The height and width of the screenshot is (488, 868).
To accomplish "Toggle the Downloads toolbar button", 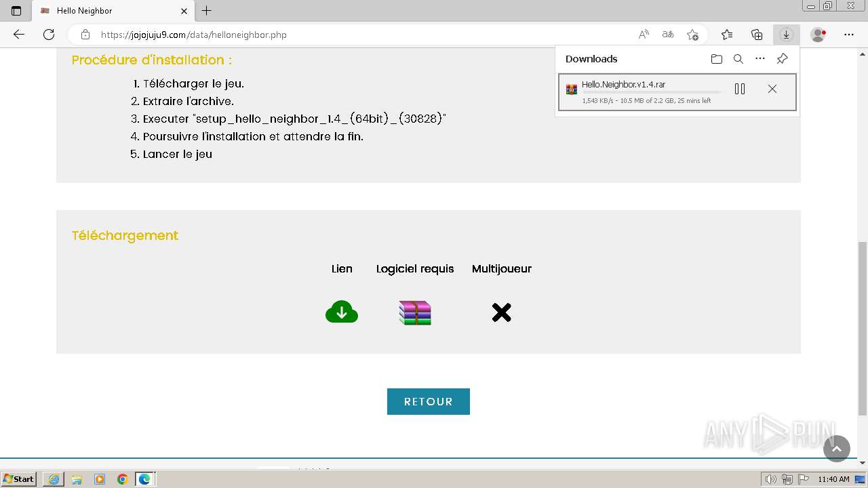I will coord(787,35).
